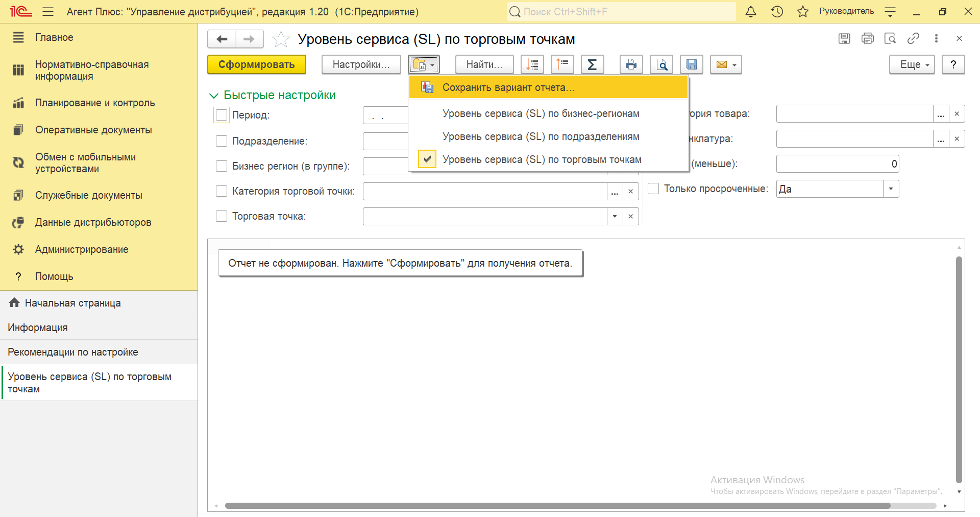The width and height of the screenshot is (980, 517).
Task: Open Оперативные документы section
Action: pyautogui.click(x=99, y=130)
